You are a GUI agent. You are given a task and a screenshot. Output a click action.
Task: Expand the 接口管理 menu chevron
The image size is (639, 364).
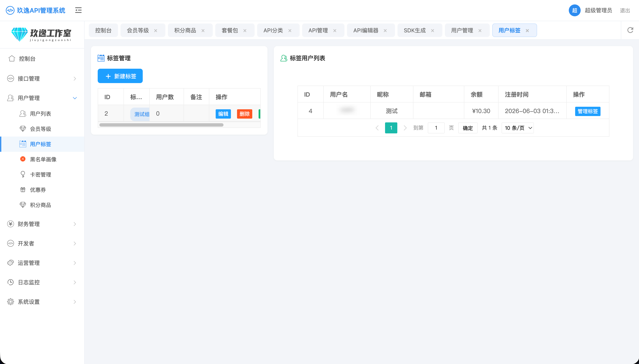(75, 78)
